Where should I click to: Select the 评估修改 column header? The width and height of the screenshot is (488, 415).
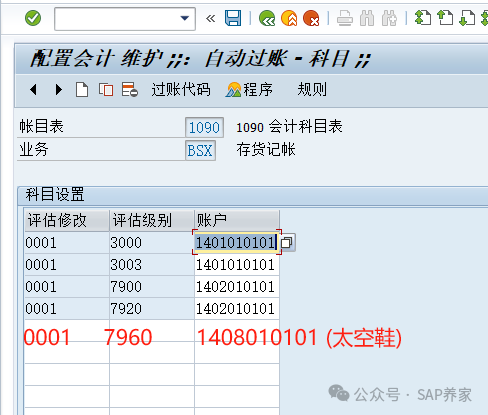point(67,220)
